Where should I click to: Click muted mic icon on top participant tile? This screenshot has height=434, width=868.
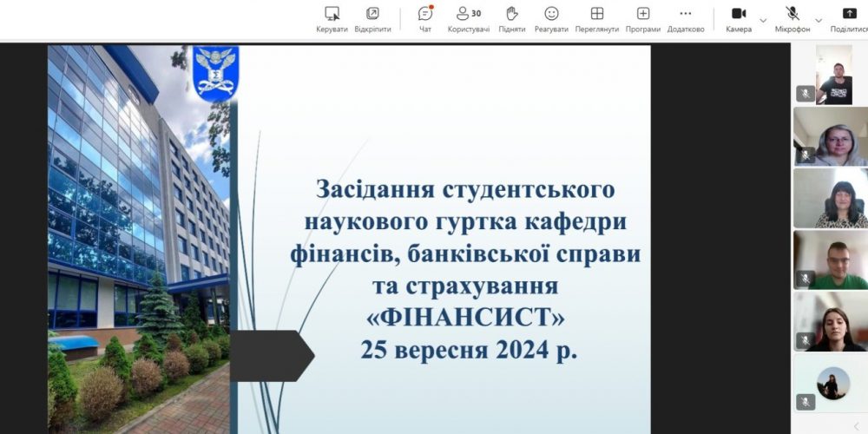pos(805,94)
